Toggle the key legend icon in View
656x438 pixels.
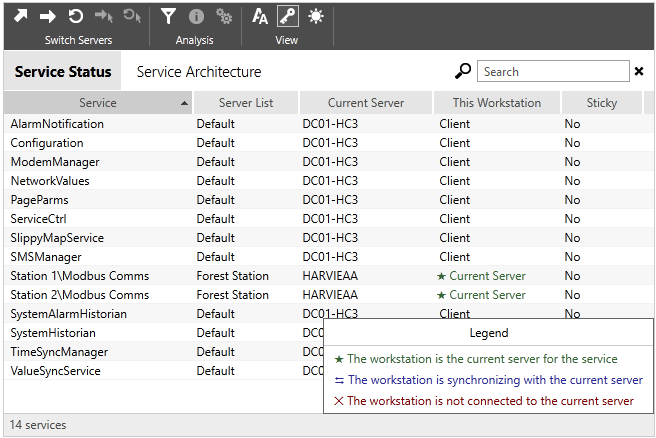click(x=288, y=16)
